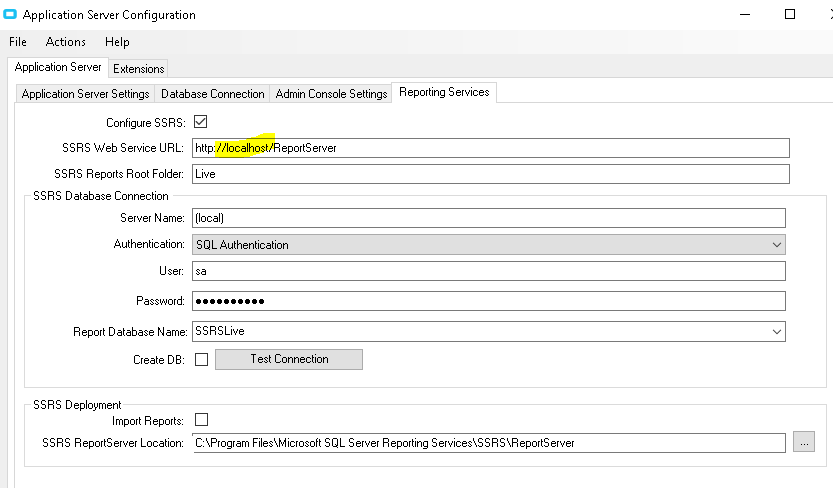This screenshot has height=488, width=833.
Task: Switch to the Extensions tab
Action: click(139, 69)
